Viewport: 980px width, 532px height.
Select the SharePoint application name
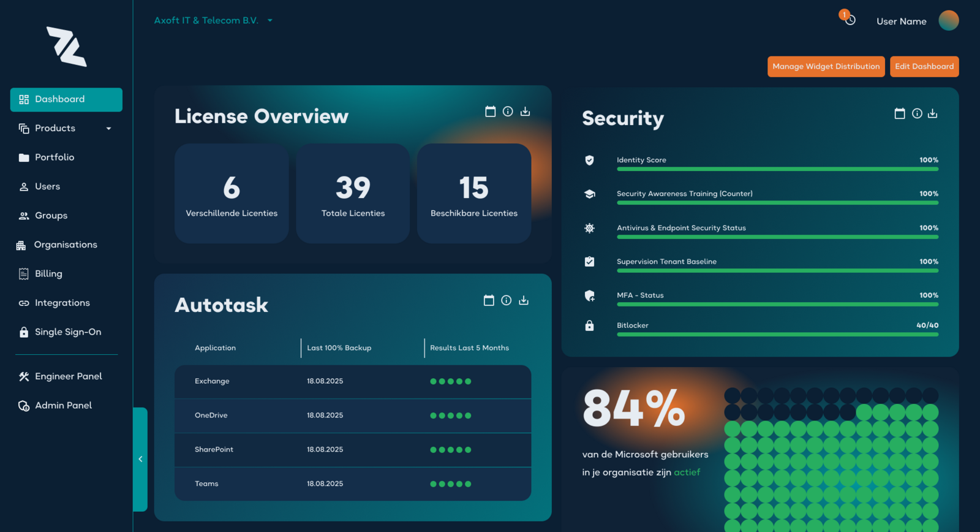pyautogui.click(x=214, y=450)
